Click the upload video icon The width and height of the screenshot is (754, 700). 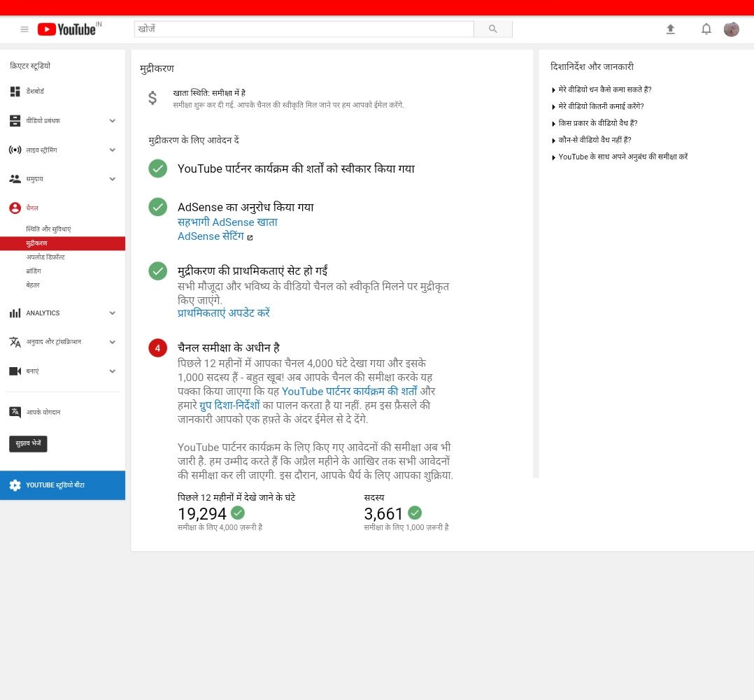tap(670, 29)
